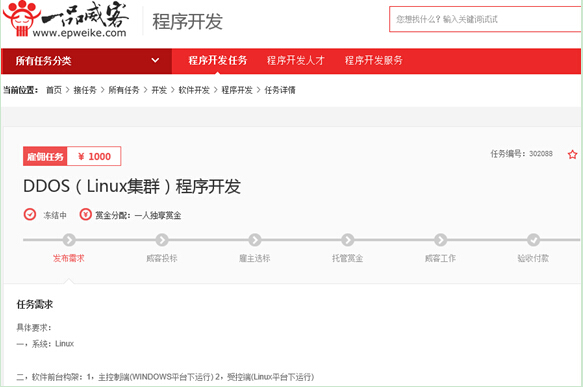The image size is (583, 387).
Task: Switch to the 程序开发人才 tab
Action: (x=296, y=61)
